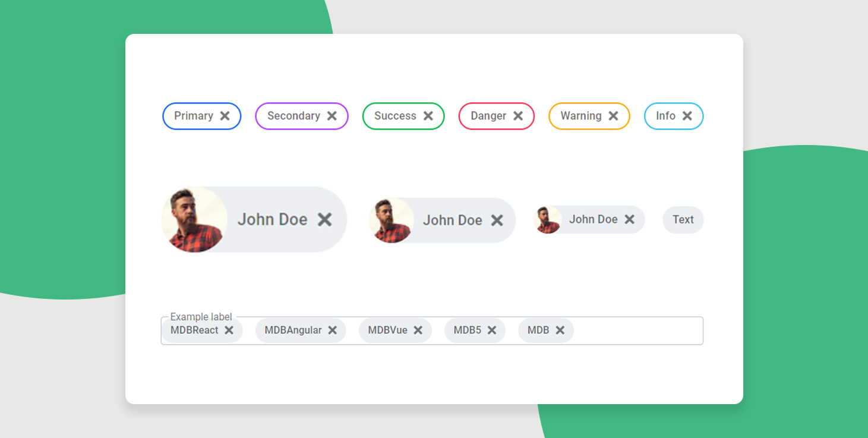Remove the MDBReact tag from input
The image size is (868, 438).
click(x=229, y=330)
